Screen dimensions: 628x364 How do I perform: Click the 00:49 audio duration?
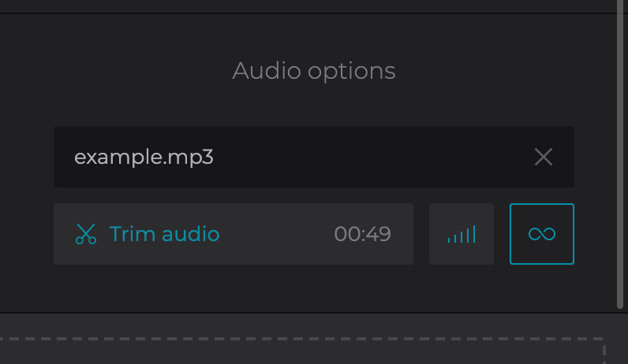(x=362, y=234)
